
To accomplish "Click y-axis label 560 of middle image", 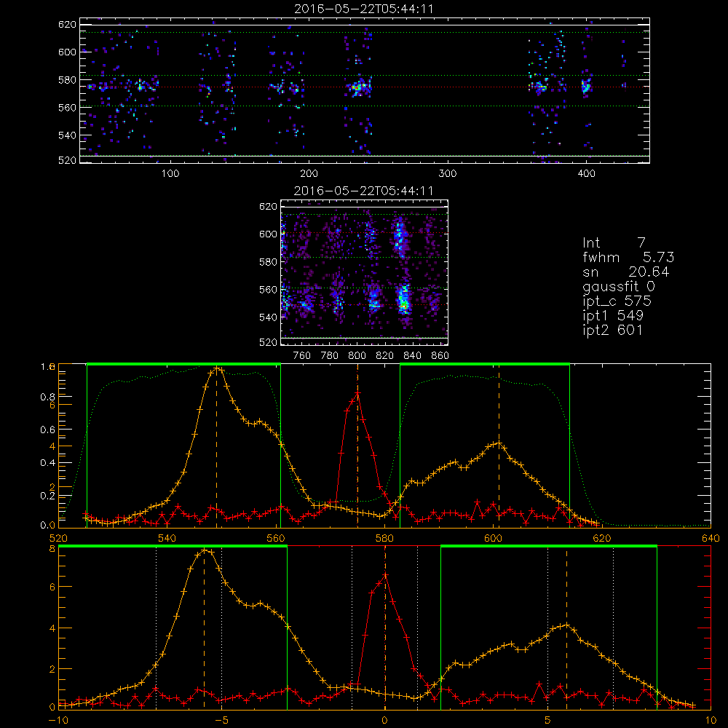I will (x=269, y=290).
